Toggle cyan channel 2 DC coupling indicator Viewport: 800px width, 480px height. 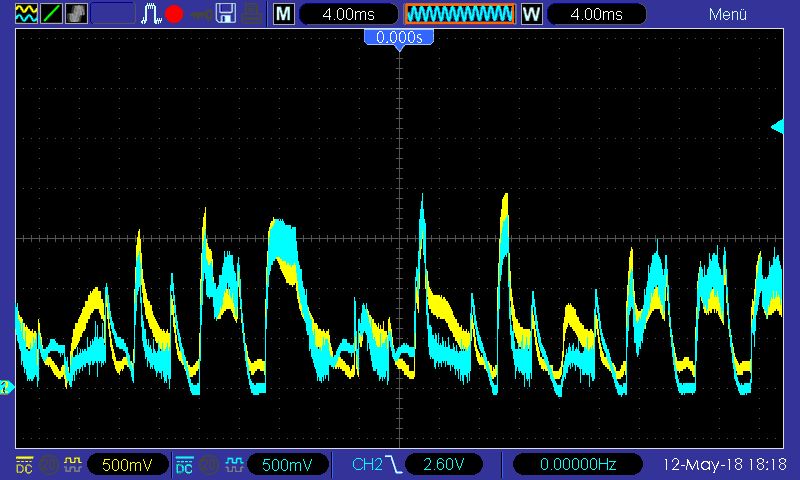185,464
